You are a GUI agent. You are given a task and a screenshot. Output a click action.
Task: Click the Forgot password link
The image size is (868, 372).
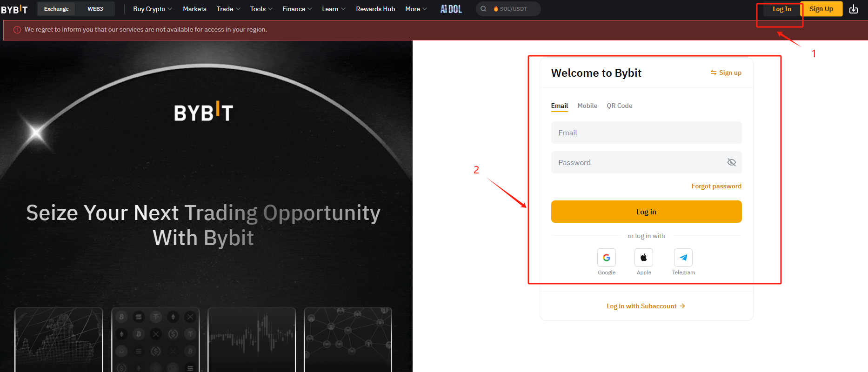716,186
